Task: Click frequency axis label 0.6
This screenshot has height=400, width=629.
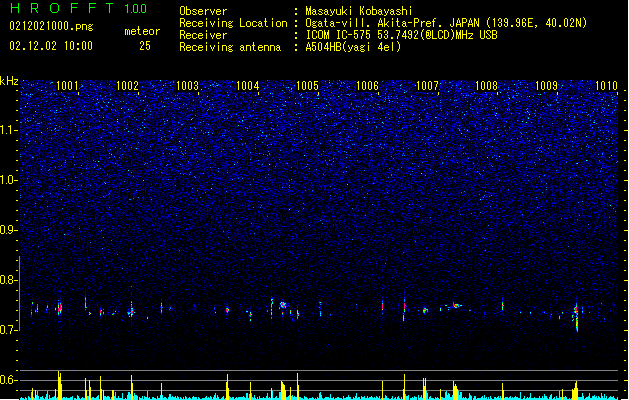Action: pos(9,380)
